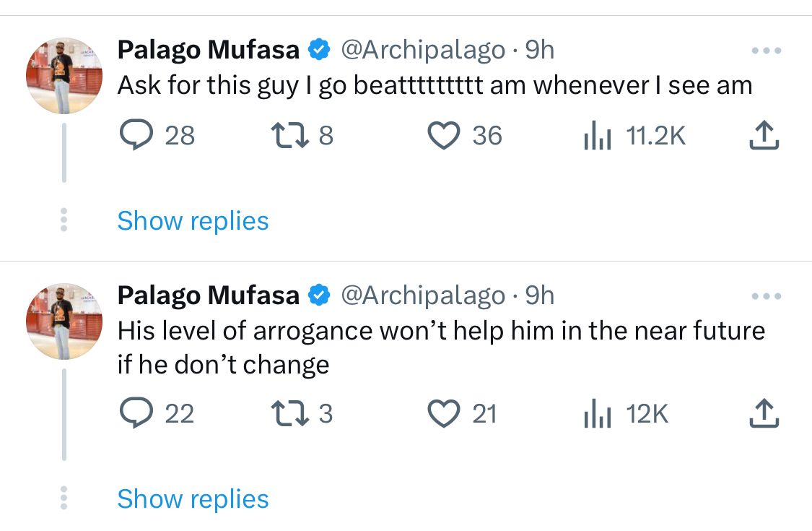The width and height of the screenshot is (812, 531).
Task: Reply to the 'level of arrogance' tweet
Action: tap(136, 413)
